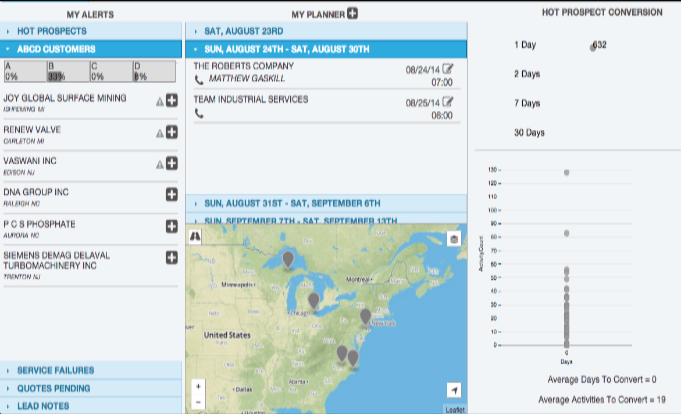Add a new planner entry with plus icon

(x=352, y=13)
